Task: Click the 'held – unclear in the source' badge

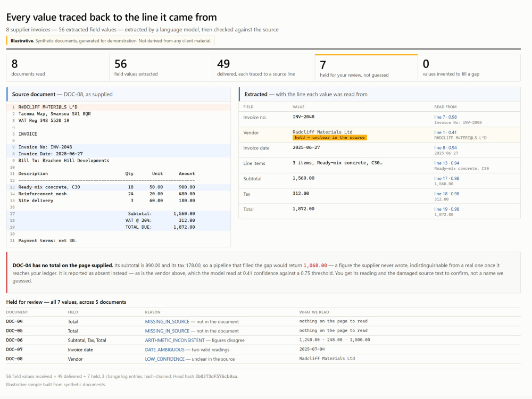Action: coord(329,137)
